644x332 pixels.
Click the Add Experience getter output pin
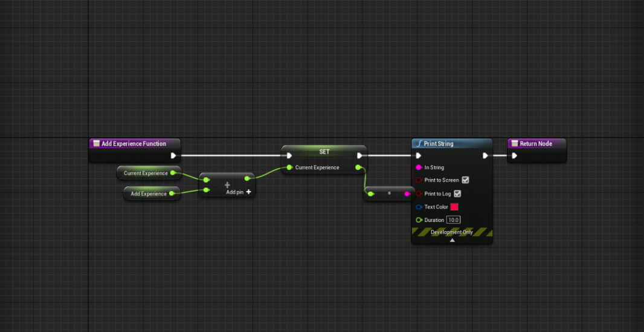tap(172, 194)
